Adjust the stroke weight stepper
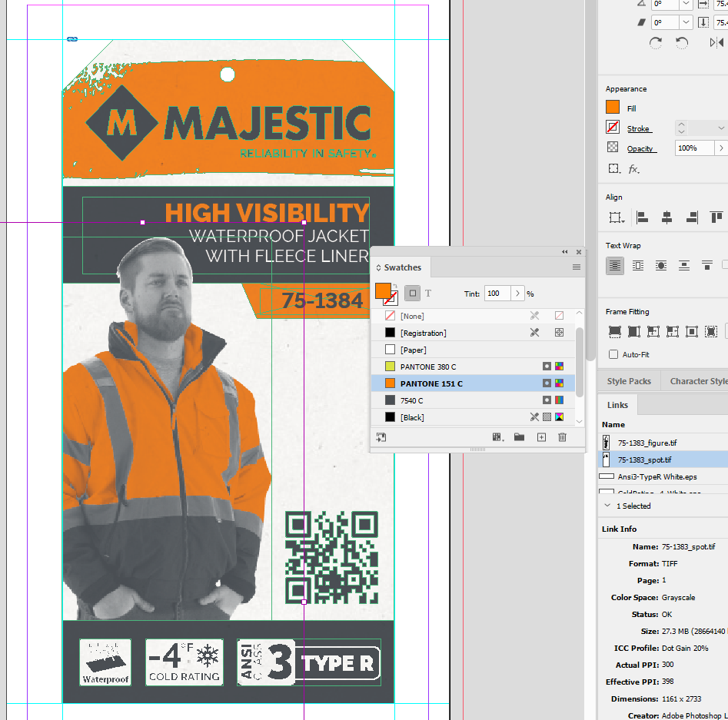Viewport: 728px width, 720px height. point(681,128)
